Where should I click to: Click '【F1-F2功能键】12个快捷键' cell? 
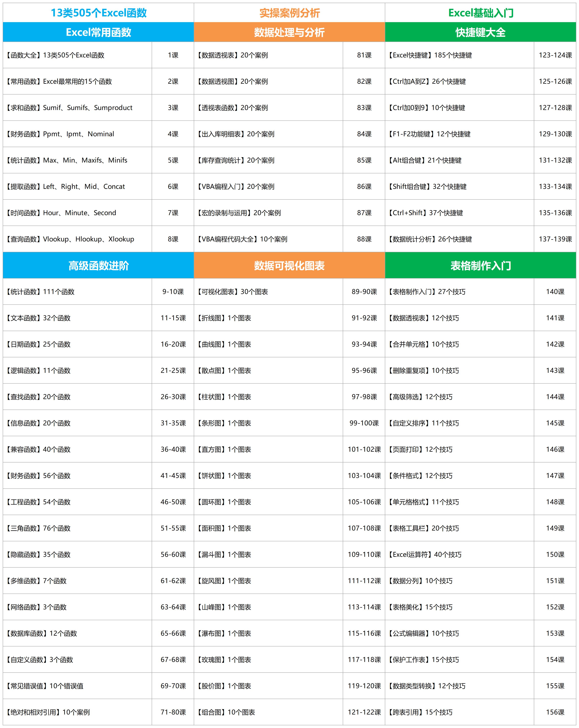[460, 134]
